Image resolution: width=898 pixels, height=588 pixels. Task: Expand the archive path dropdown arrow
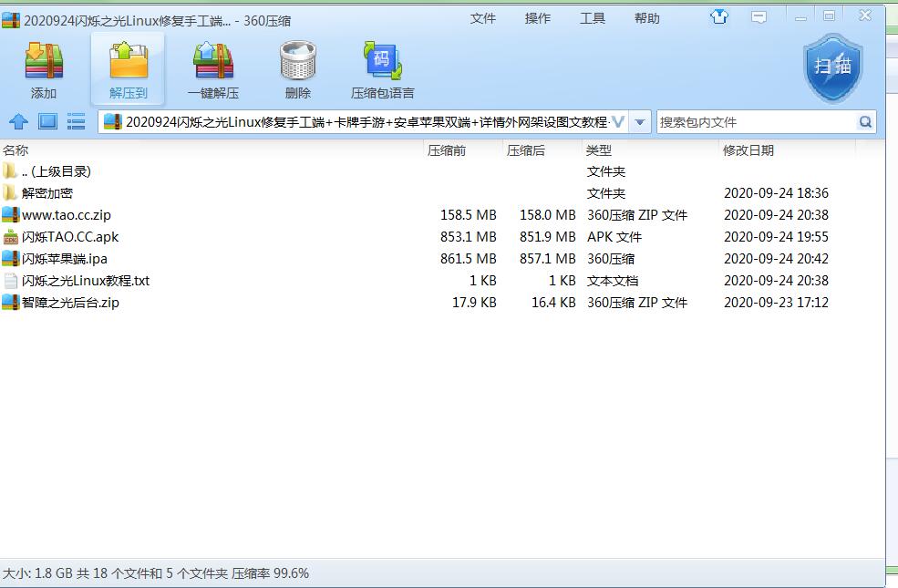pyautogui.click(x=640, y=122)
